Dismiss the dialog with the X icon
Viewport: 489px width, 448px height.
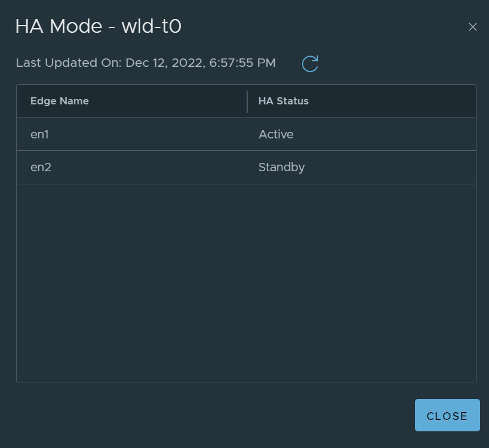coord(472,27)
